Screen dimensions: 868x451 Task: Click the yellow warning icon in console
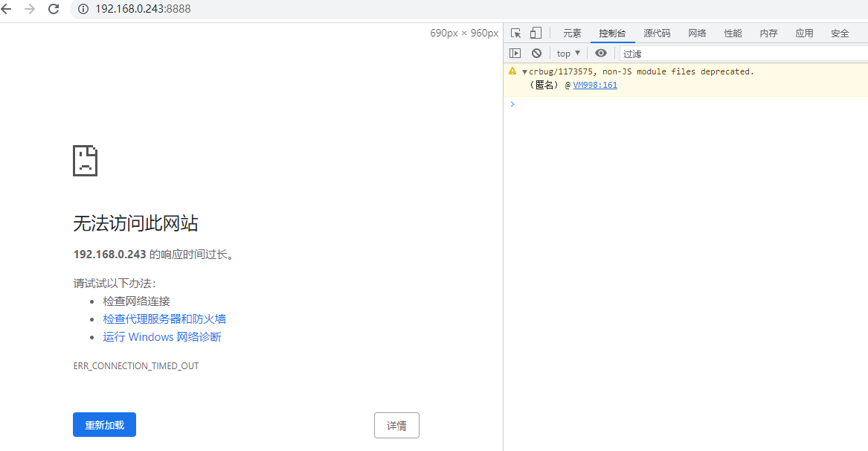coord(512,71)
